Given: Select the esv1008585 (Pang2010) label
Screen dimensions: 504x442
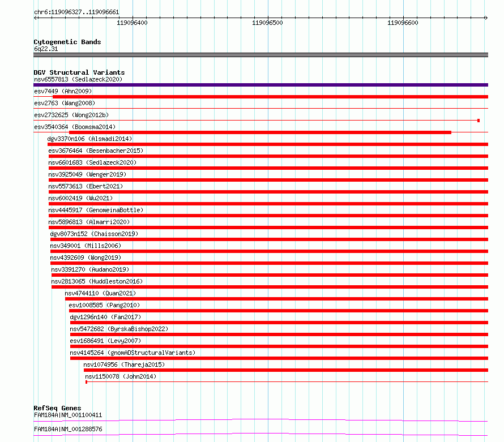Looking at the screenshot, I should pyautogui.click(x=104, y=305).
